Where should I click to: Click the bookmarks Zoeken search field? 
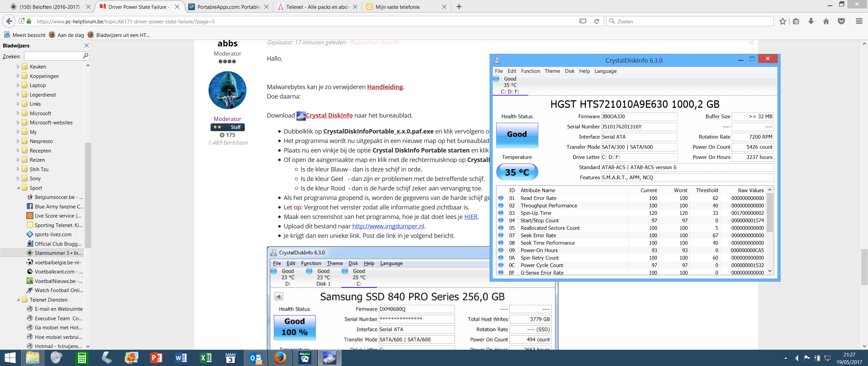(53, 56)
